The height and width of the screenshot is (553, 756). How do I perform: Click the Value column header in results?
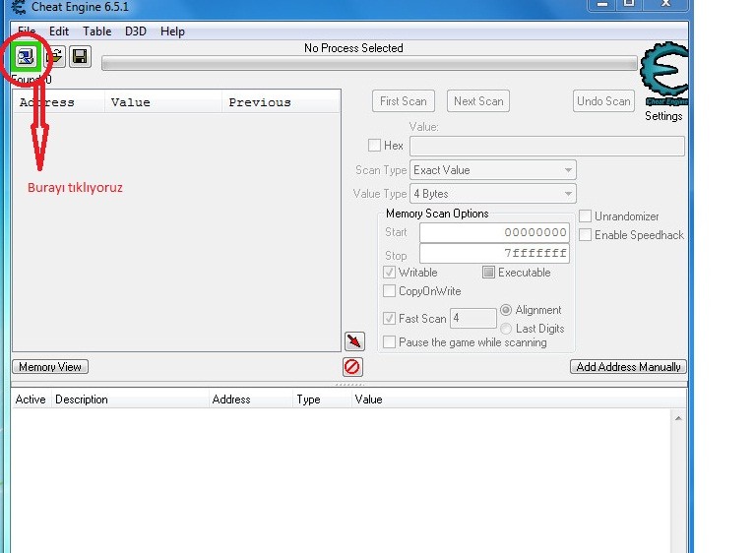pyautogui.click(x=163, y=102)
